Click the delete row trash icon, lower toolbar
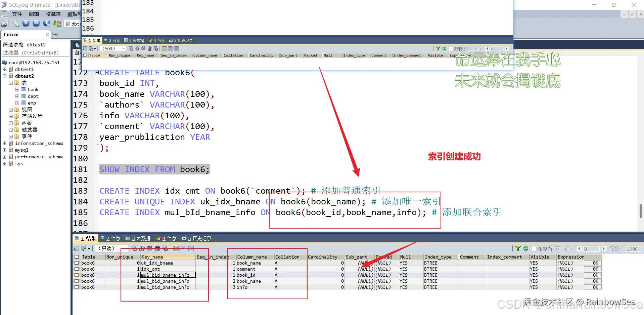644x315 pixels. click(x=157, y=248)
